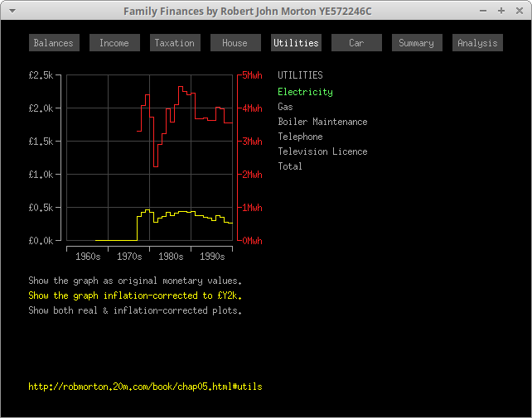Show both real and inflation-corrected plots
Viewport: 532px width, 418px height.
[x=135, y=310]
